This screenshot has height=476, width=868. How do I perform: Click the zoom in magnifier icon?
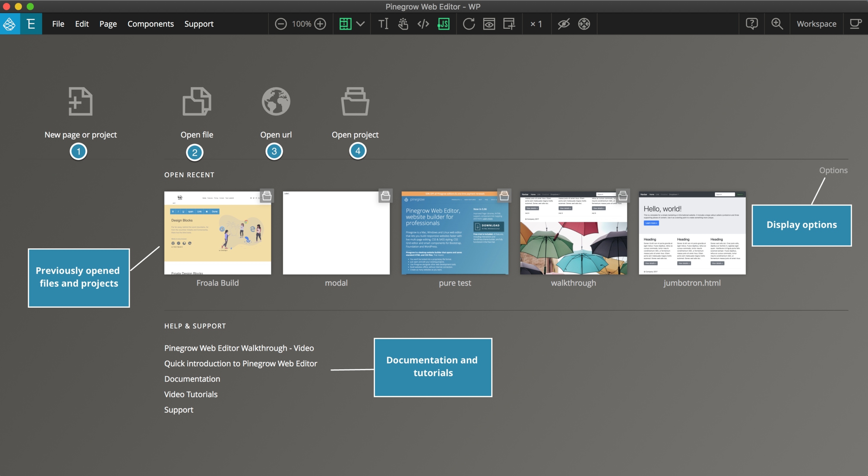point(777,23)
